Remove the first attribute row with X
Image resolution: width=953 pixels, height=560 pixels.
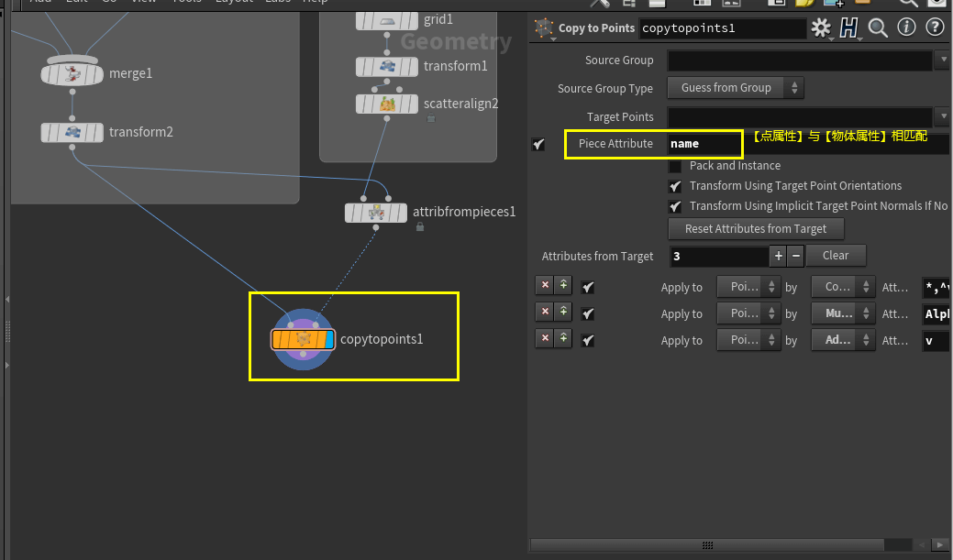tap(545, 285)
